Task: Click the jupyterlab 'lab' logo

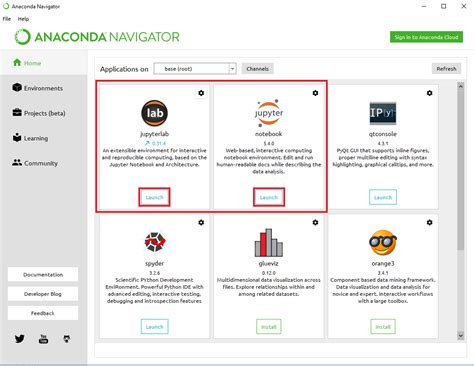Action: point(155,113)
